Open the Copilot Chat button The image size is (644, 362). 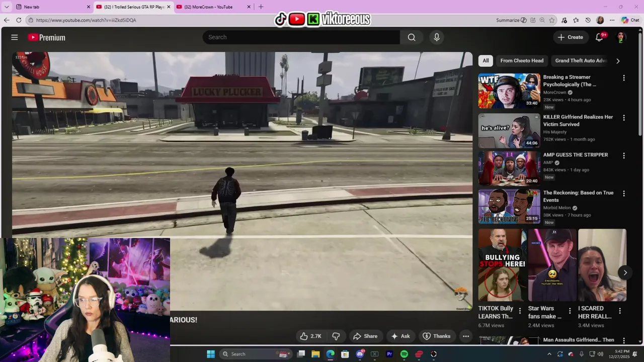(x=630, y=20)
